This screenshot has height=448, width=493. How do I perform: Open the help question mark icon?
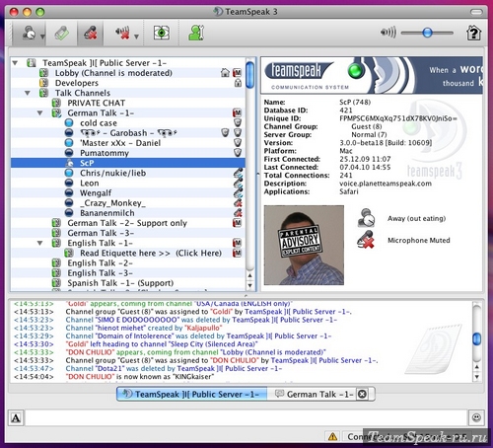pos(473,33)
